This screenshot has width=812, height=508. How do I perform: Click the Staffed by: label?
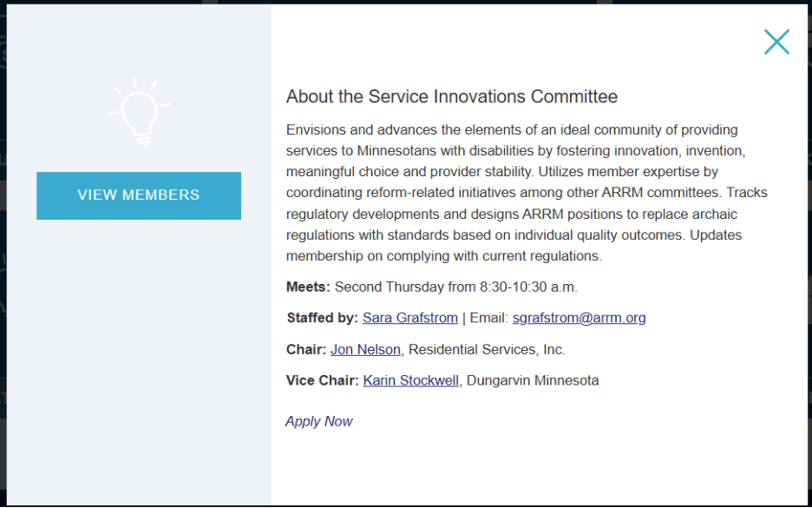coord(322,318)
